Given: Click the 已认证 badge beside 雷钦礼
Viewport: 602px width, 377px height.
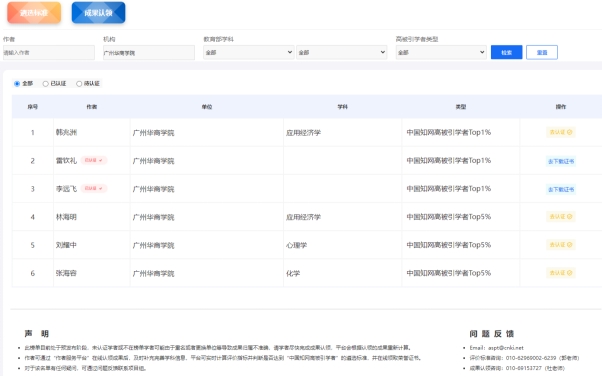Looking at the screenshot, I should coord(94,160).
